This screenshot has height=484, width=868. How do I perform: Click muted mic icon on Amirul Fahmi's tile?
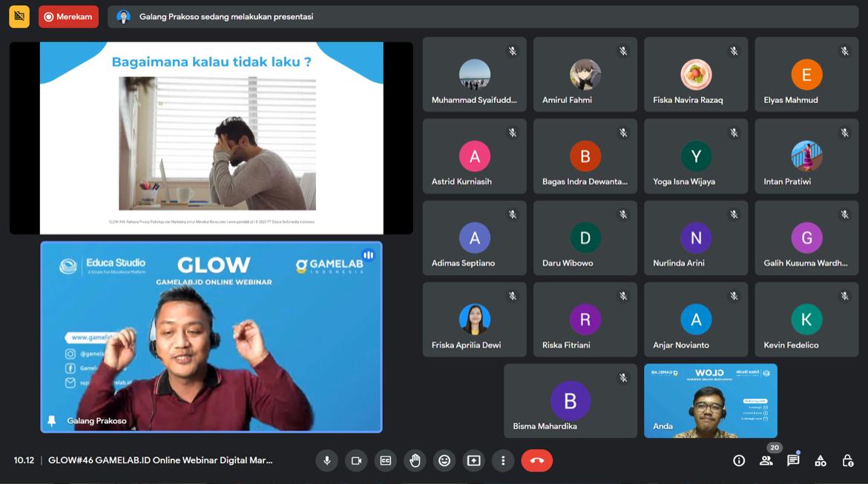tap(623, 51)
